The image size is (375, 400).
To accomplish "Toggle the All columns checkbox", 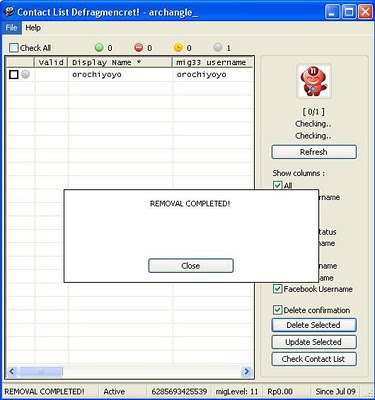I will (x=277, y=185).
